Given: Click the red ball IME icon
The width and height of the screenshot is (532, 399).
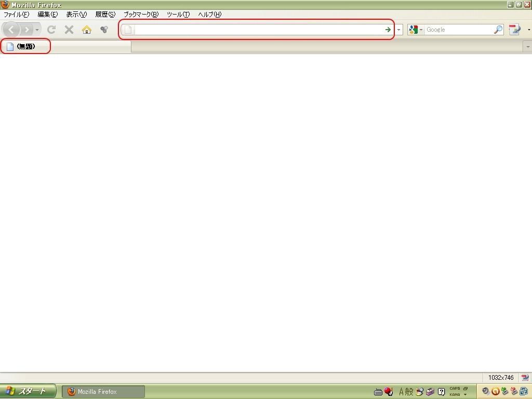Looking at the screenshot, I should [389, 392].
